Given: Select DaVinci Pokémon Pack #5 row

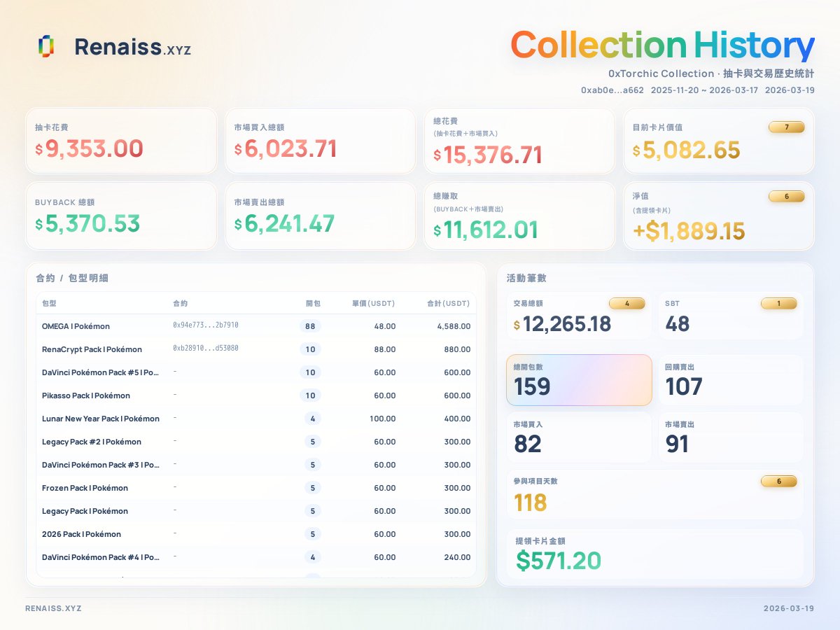Looking at the screenshot, I should coord(256,372).
